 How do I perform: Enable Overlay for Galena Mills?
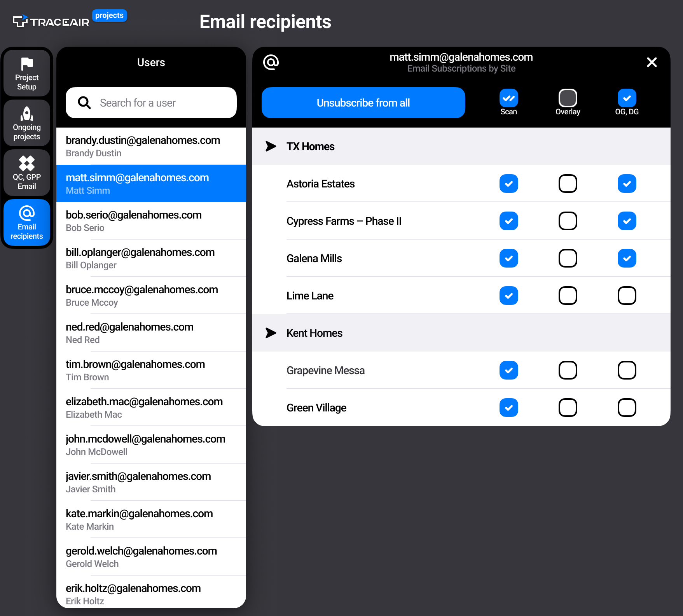click(568, 258)
